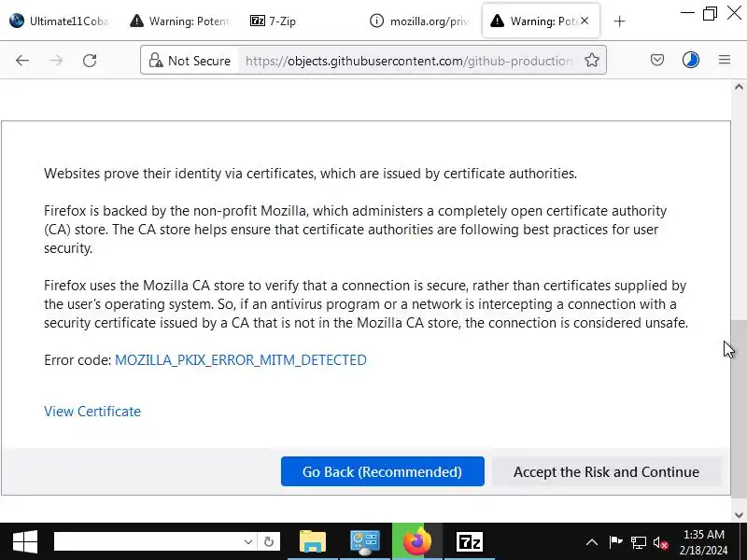This screenshot has width=747, height=560.
Task: Open File Explorer from the taskbar
Action: [313, 541]
